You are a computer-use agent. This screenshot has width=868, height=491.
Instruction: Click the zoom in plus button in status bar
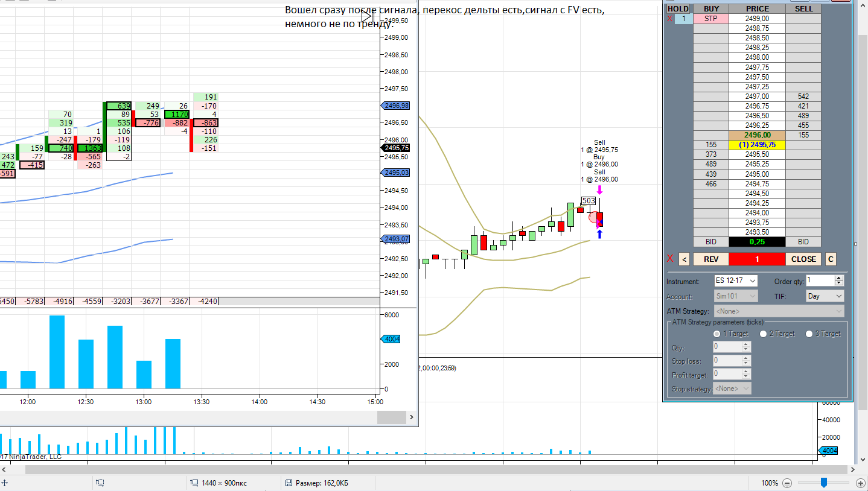(860, 483)
